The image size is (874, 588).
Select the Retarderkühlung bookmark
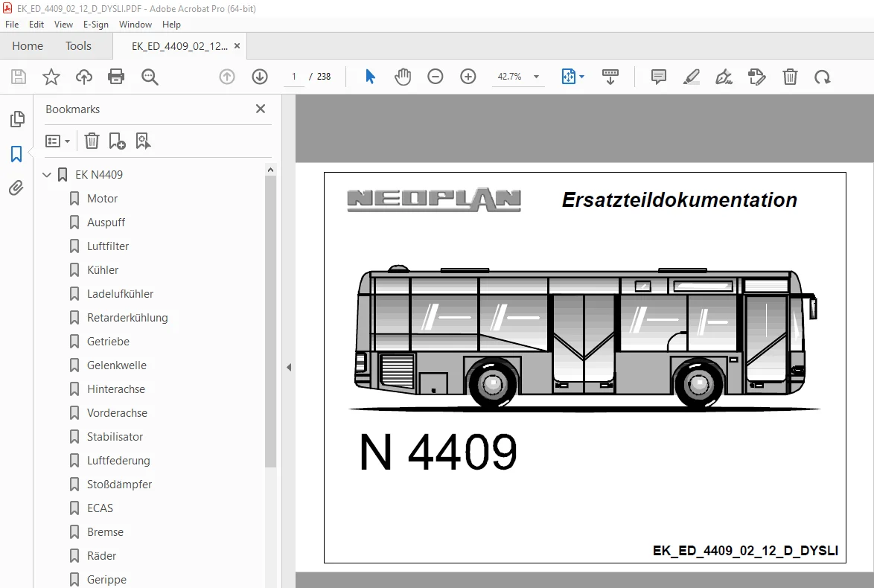click(x=127, y=318)
